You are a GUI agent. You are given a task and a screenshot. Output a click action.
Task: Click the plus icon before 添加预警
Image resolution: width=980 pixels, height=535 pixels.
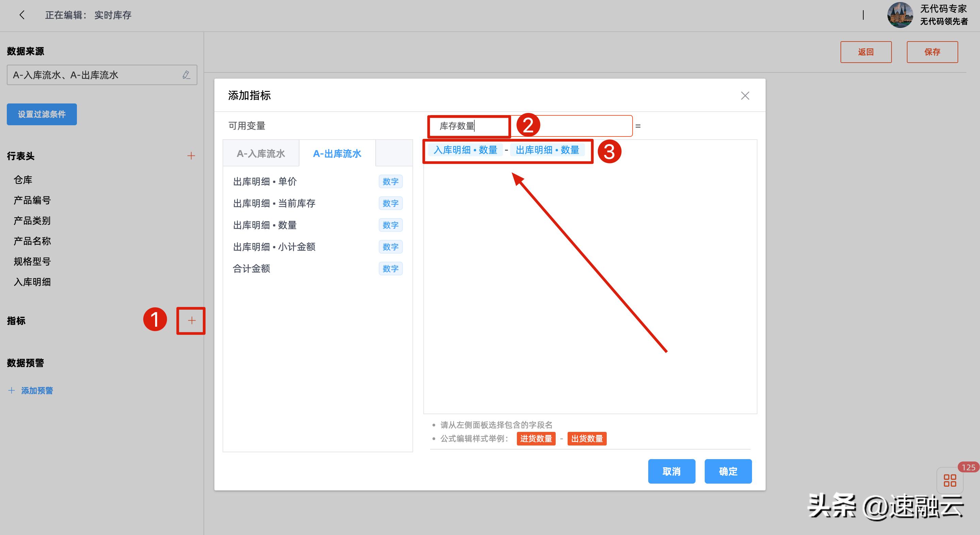pyautogui.click(x=11, y=390)
